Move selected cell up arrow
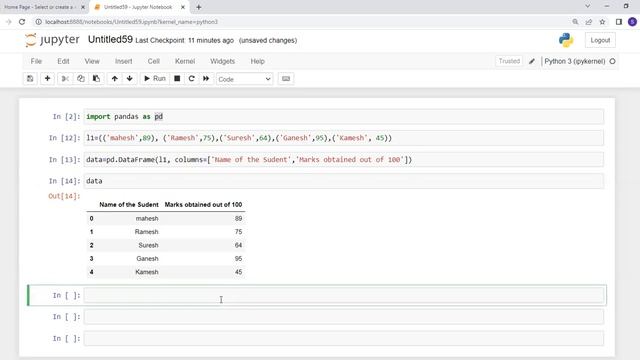Image resolution: width=640 pixels, height=360 pixels. point(115,79)
